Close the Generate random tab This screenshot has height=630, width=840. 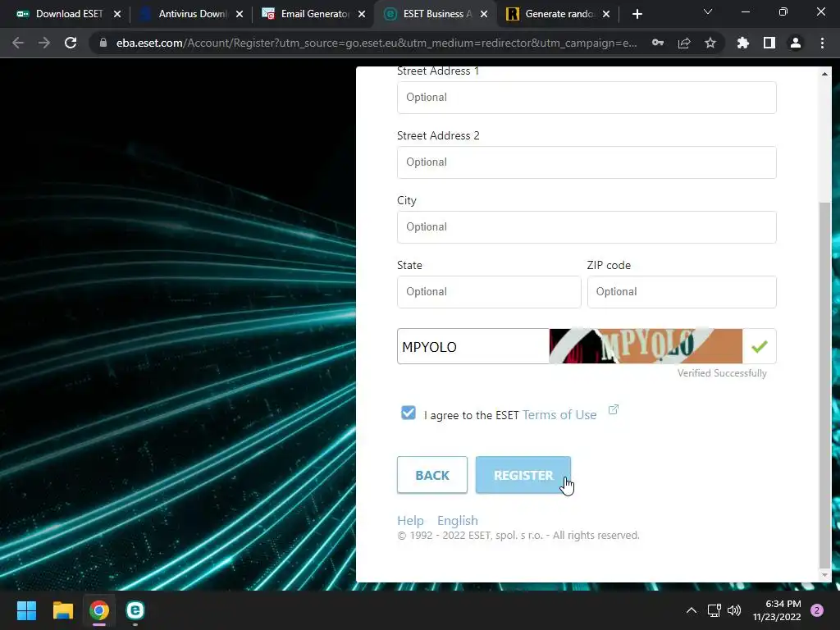[606, 14]
